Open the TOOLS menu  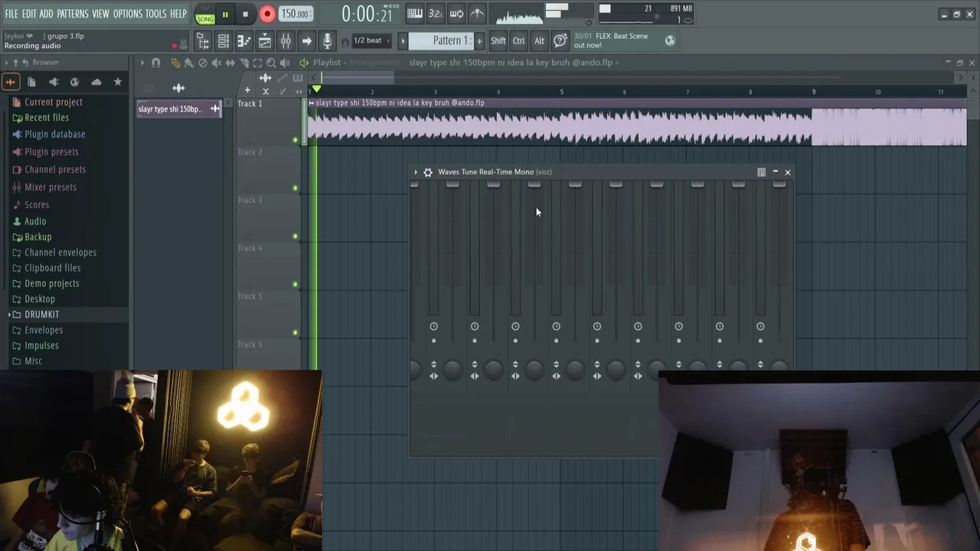click(x=155, y=14)
